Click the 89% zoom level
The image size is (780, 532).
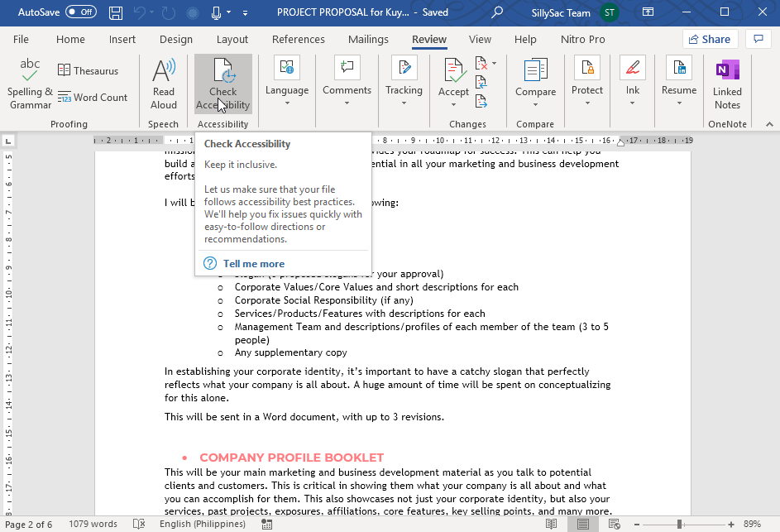pos(752,524)
